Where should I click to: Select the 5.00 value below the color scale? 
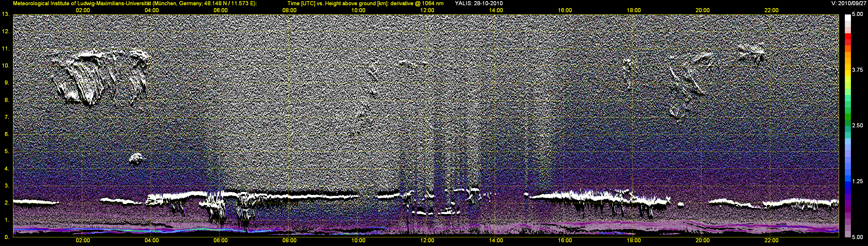pyautogui.click(x=858, y=237)
